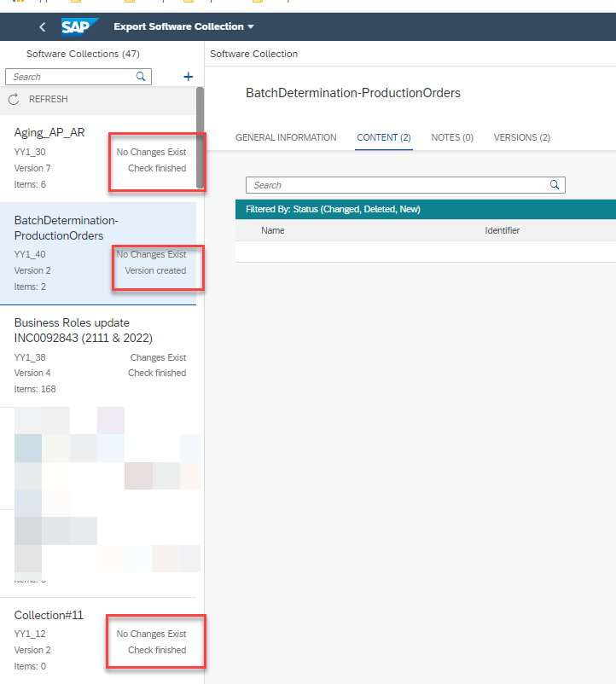Click the circular refresh icon
Image resolution: width=616 pixels, height=684 pixels.
(x=14, y=100)
